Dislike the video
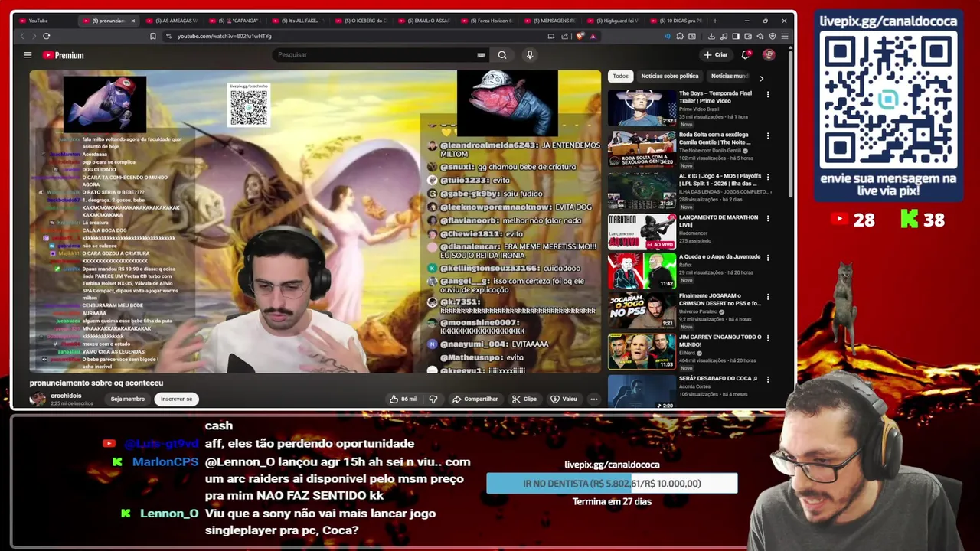The image size is (980, 551). point(433,399)
